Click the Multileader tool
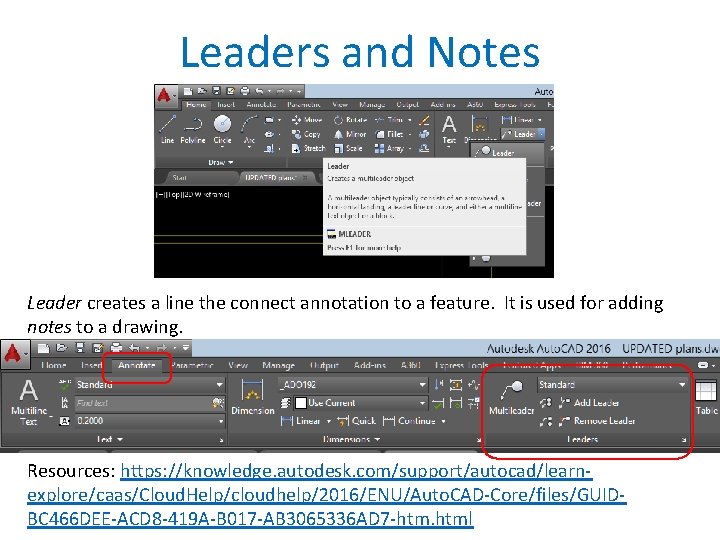 tap(511, 398)
